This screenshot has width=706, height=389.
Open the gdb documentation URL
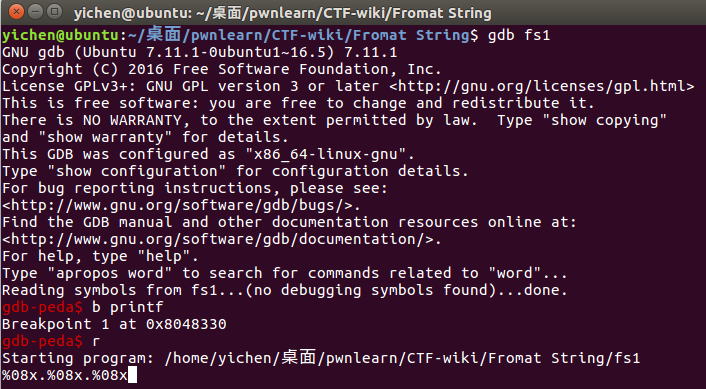pyautogui.click(x=222, y=240)
